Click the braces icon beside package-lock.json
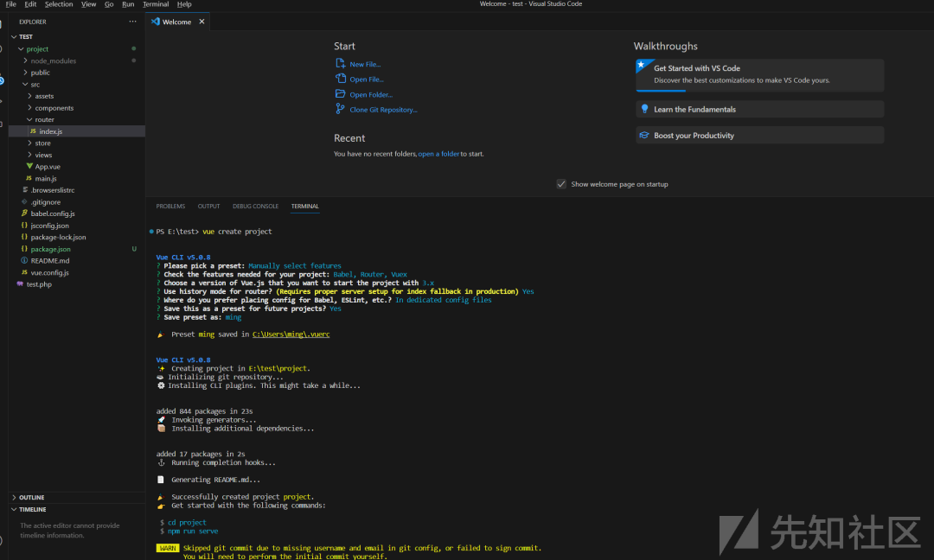Screen dimensions: 934x560 coord(24,237)
